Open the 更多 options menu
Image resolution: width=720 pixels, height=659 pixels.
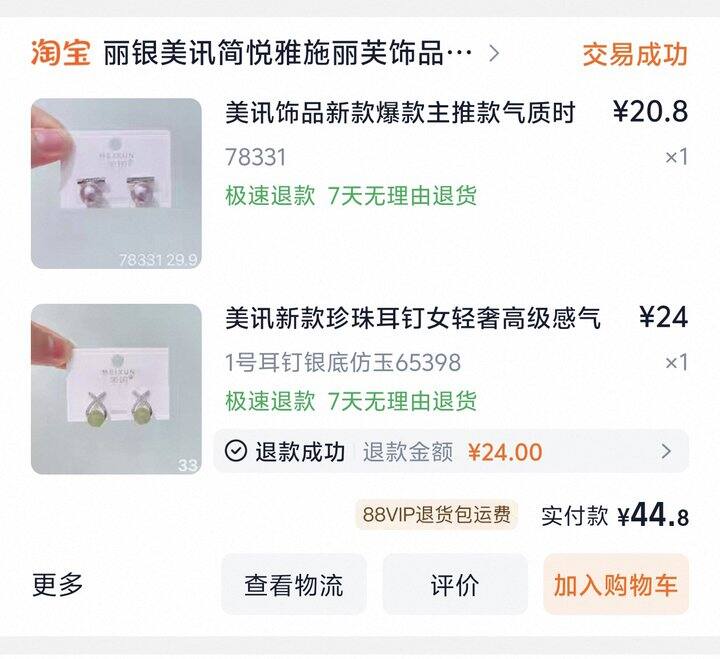pyautogui.click(x=58, y=585)
